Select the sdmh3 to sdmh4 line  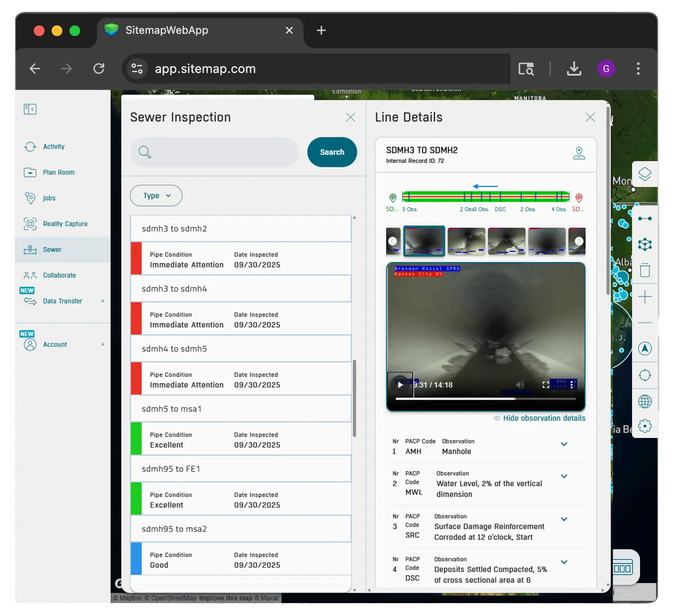pyautogui.click(x=241, y=289)
